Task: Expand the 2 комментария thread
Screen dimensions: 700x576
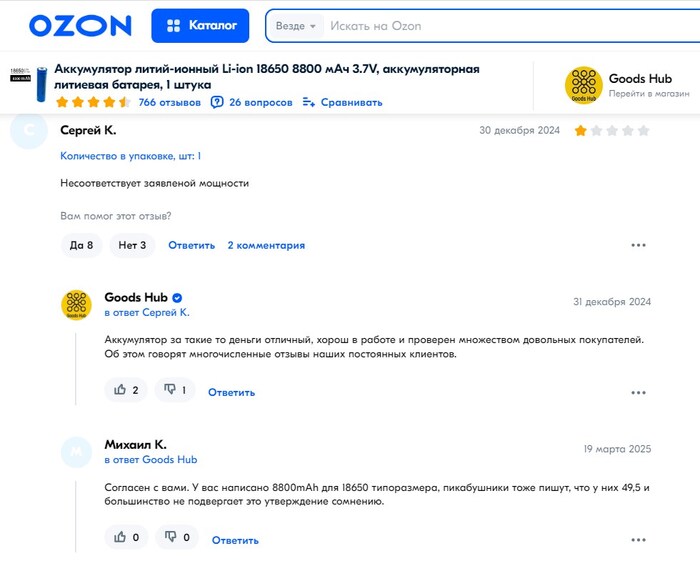Action: 266,245
